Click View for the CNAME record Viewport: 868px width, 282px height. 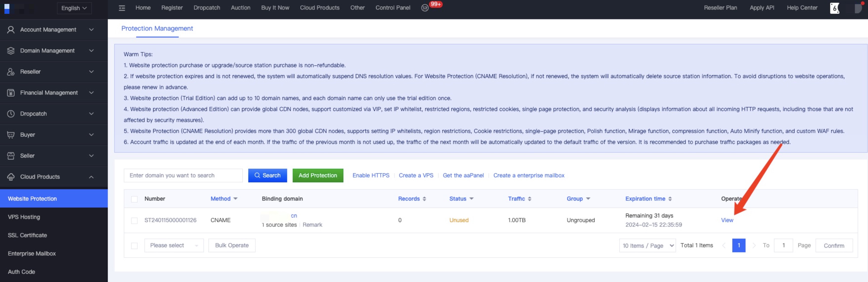click(x=727, y=220)
